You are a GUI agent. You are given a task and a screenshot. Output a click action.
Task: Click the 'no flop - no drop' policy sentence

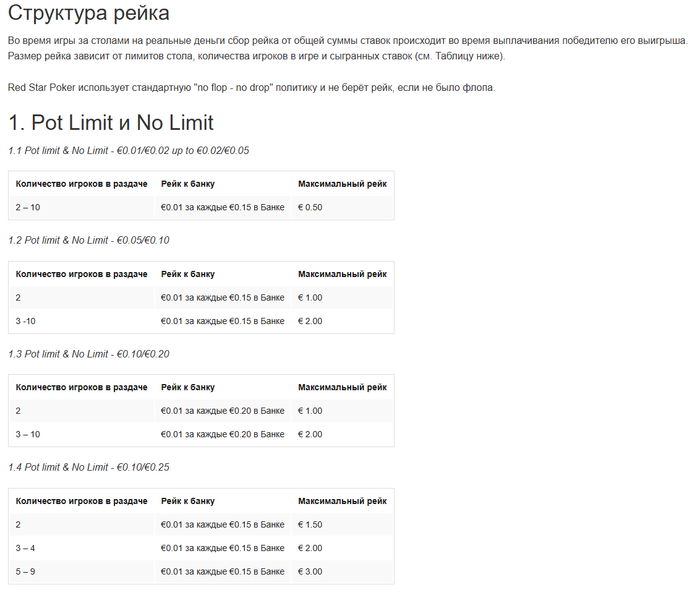click(x=251, y=87)
